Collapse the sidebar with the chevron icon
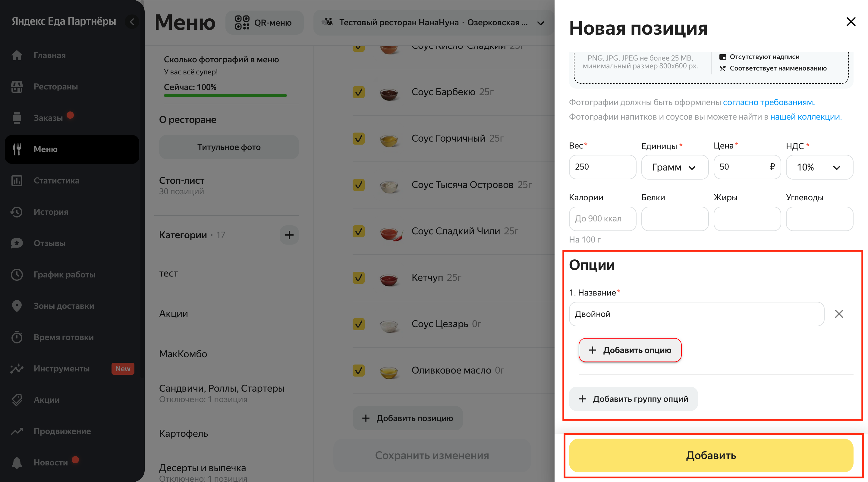868x482 pixels. (x=132, y=22)
